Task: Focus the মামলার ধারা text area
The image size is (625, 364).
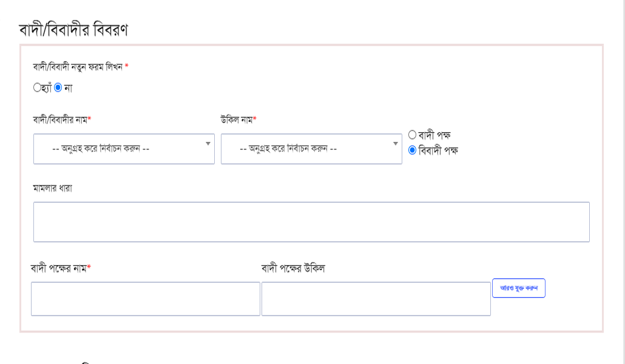Action: 311,222
